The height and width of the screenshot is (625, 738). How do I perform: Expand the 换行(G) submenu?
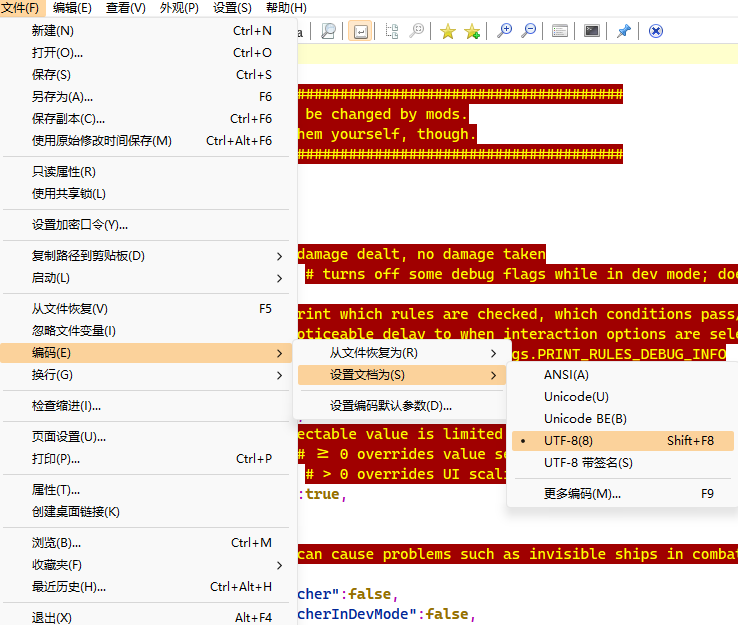[x=146, y=375]
